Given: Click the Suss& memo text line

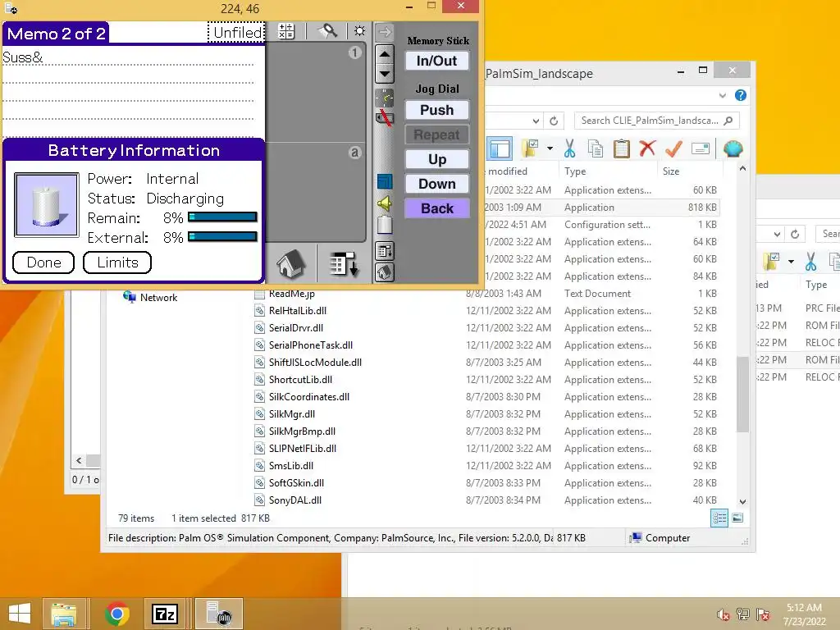Looking at the screenshot, I should point(128,57).
